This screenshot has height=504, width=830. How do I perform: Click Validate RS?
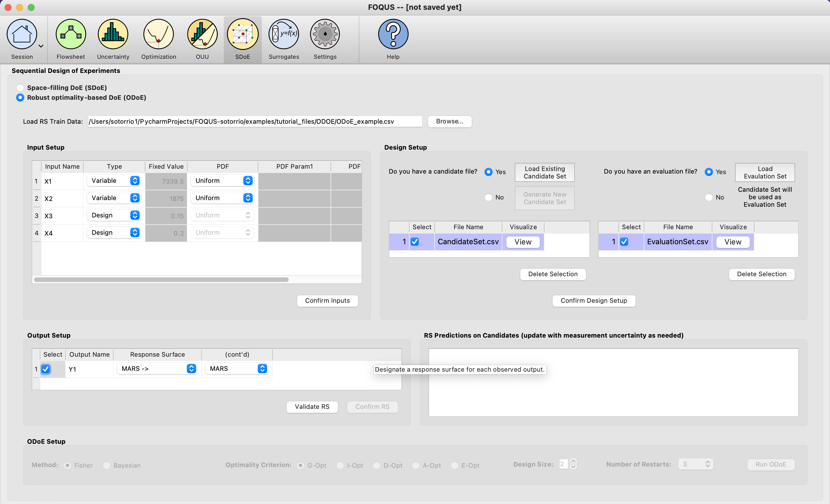click(x=312, y=407)
